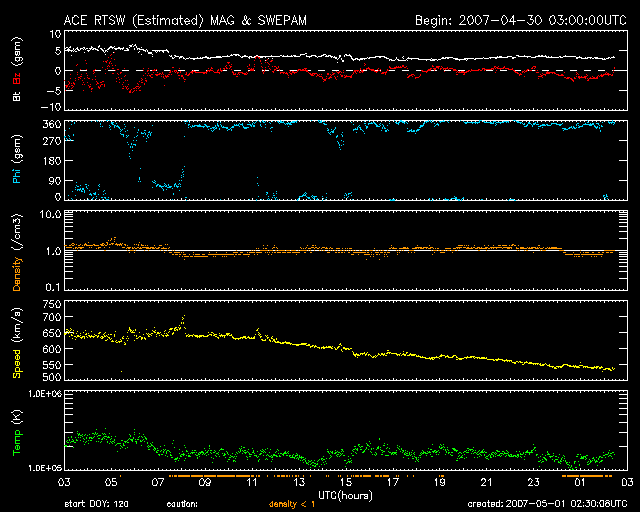Click the "13" hour label on the x-axis

(x=299, y=483)
